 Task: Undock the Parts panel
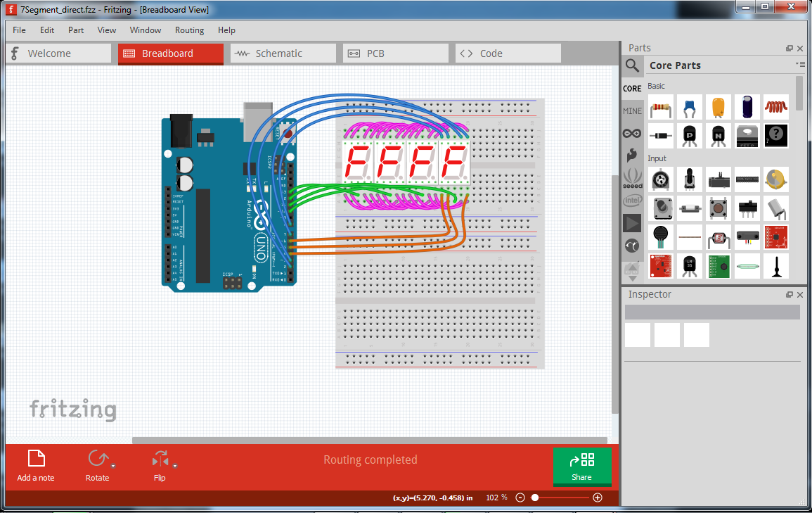click(790, 48)
